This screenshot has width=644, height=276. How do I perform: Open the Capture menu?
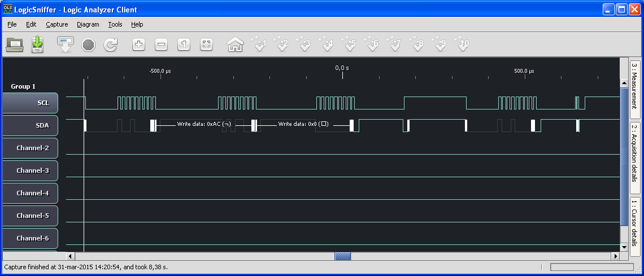click(57, 24)
